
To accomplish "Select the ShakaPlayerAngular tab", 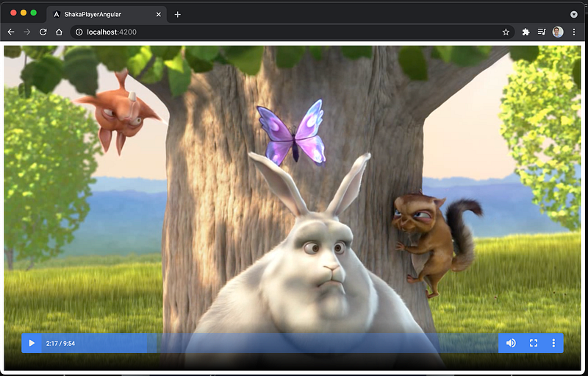I will click(x=107, y=14).
